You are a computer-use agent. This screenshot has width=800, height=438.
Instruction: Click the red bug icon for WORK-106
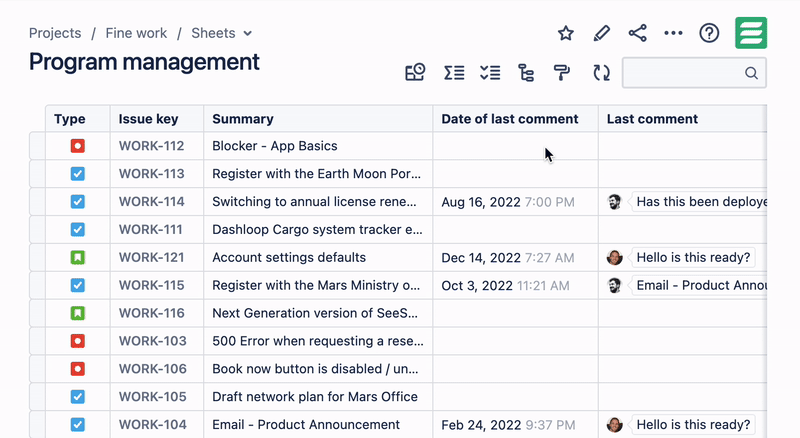(x=78, y=369)
